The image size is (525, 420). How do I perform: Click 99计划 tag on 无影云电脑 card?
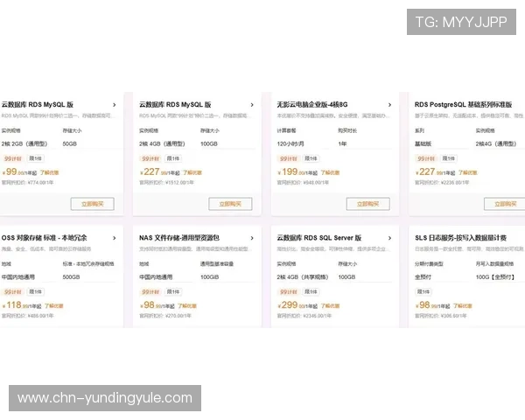click(288, 158)
